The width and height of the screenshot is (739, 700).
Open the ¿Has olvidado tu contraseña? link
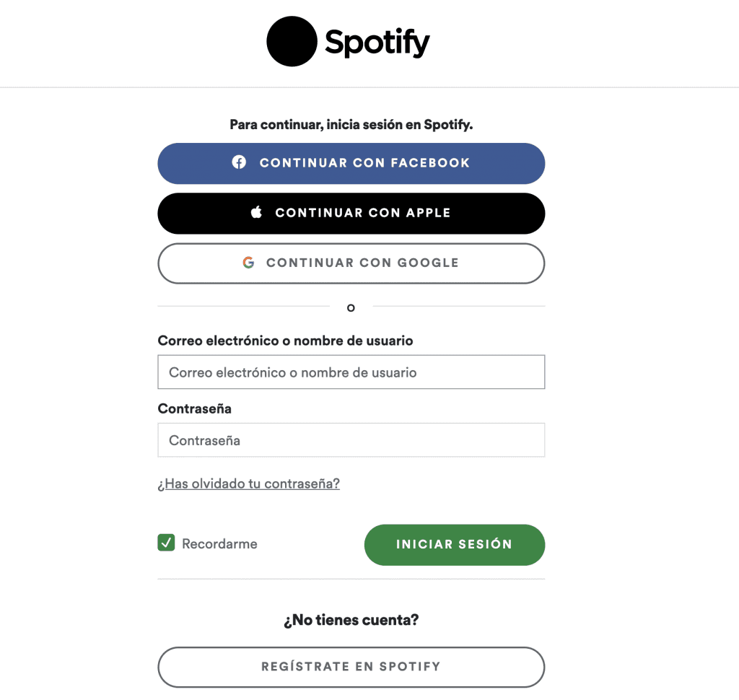click(x=248, y=484)
